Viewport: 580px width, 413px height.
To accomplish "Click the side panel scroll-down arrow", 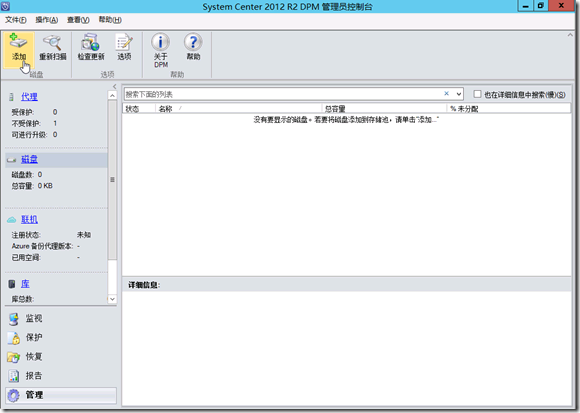I will 112,299.
